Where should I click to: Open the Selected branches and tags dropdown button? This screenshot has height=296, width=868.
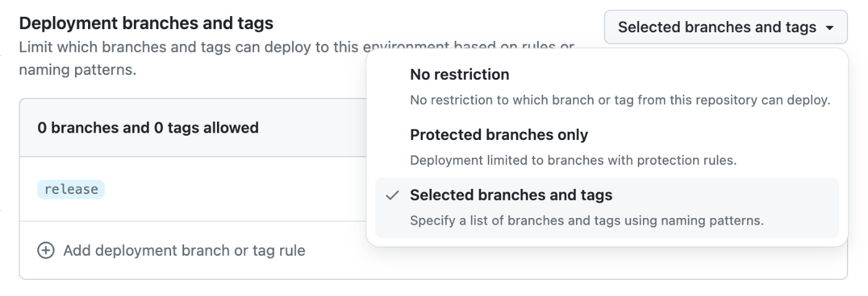(x=725, y=27)
